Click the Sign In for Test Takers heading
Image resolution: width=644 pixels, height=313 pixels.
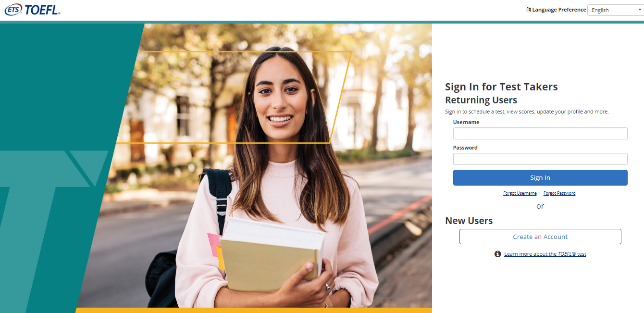point(501,87)
